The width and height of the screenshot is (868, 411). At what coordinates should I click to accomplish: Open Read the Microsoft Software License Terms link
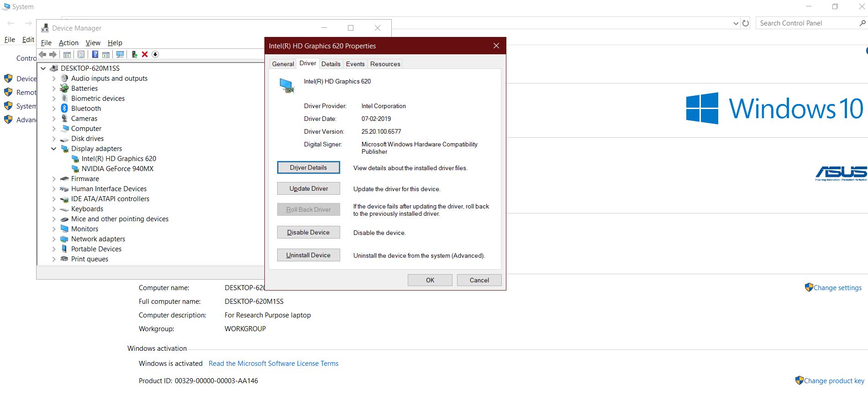point(274,364)
